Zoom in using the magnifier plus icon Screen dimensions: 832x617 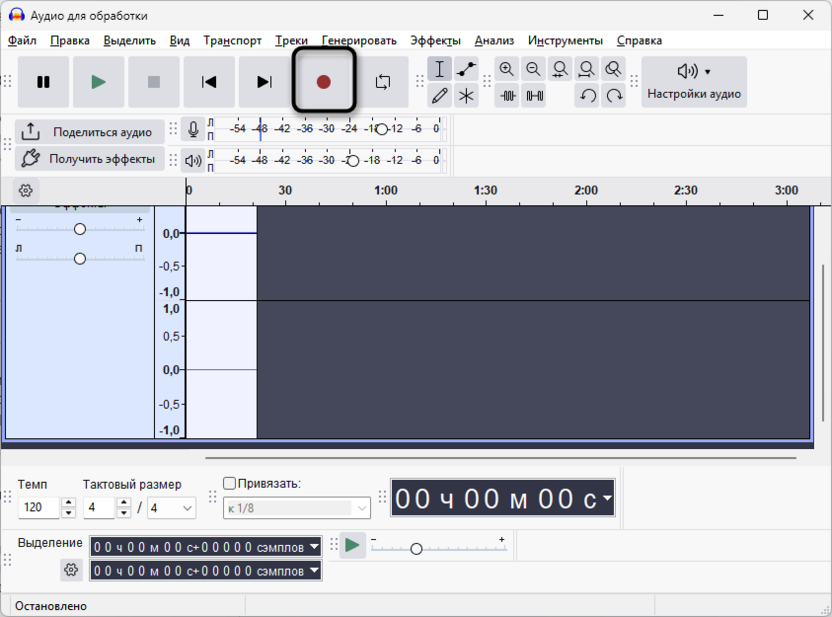coord(507,69)
